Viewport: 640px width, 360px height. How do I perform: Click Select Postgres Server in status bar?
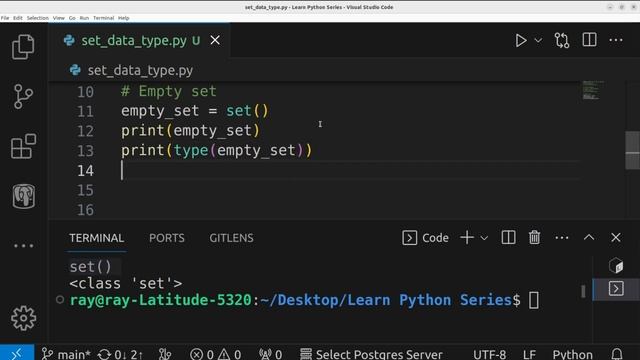point(371,354)
